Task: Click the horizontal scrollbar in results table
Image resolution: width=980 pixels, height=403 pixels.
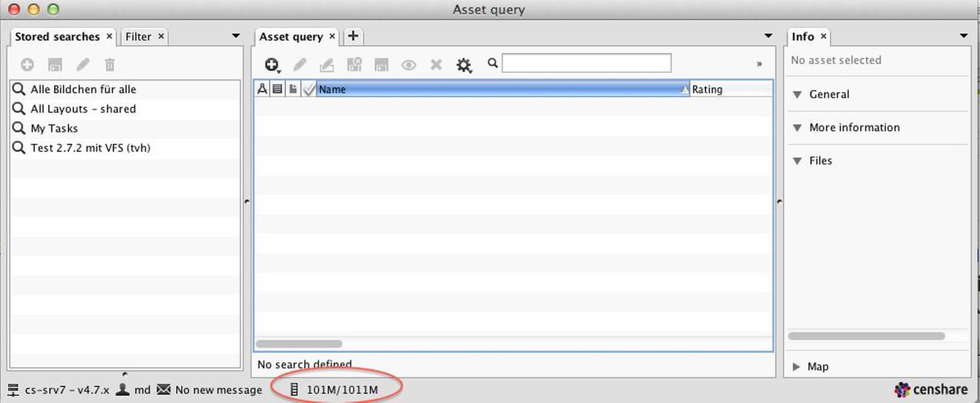Action: tap(299, 344)
